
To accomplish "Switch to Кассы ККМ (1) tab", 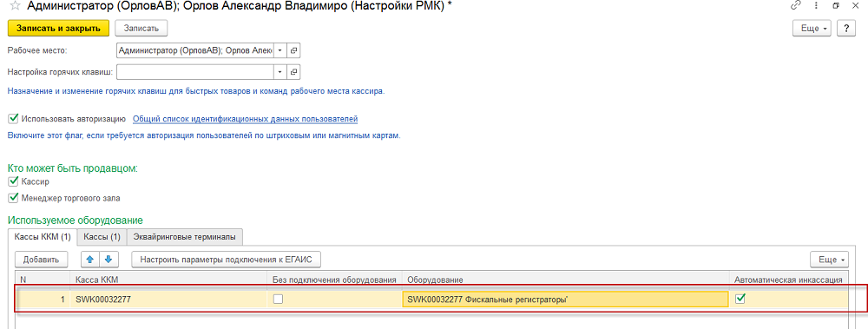I will click(42, 237).
